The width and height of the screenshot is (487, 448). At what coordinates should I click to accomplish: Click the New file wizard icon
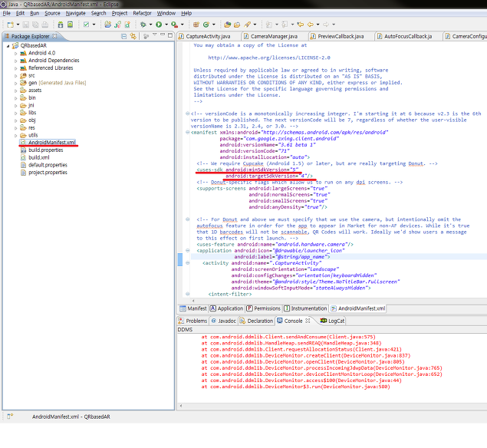10,25
